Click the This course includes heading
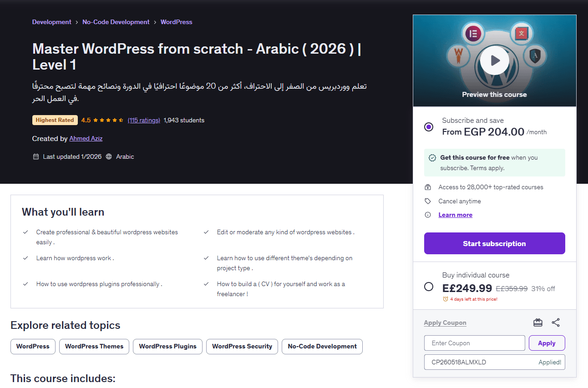588x388 pixels. [63, 378]
